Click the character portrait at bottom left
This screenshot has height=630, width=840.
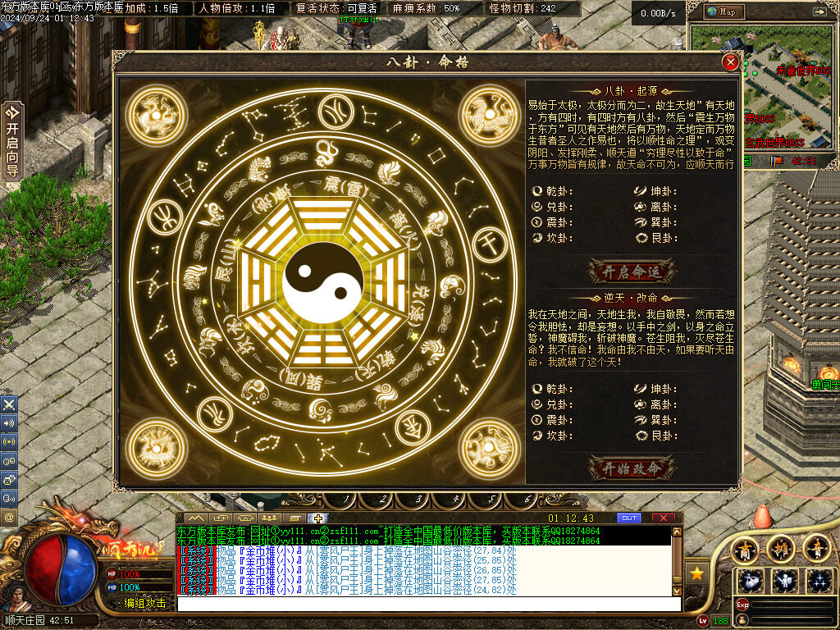tap(16, 596)
